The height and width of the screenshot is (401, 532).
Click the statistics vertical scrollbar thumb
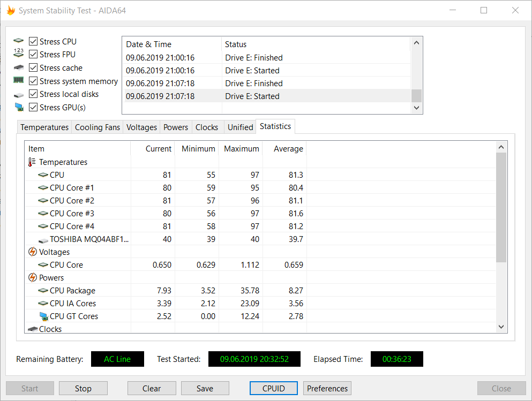tap(501, 207)
